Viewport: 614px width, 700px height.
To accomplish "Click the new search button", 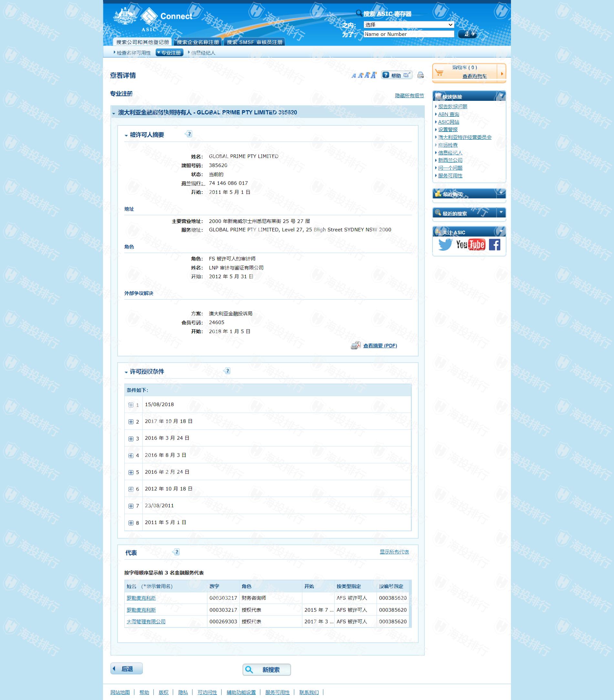I will tap(266, 670).
